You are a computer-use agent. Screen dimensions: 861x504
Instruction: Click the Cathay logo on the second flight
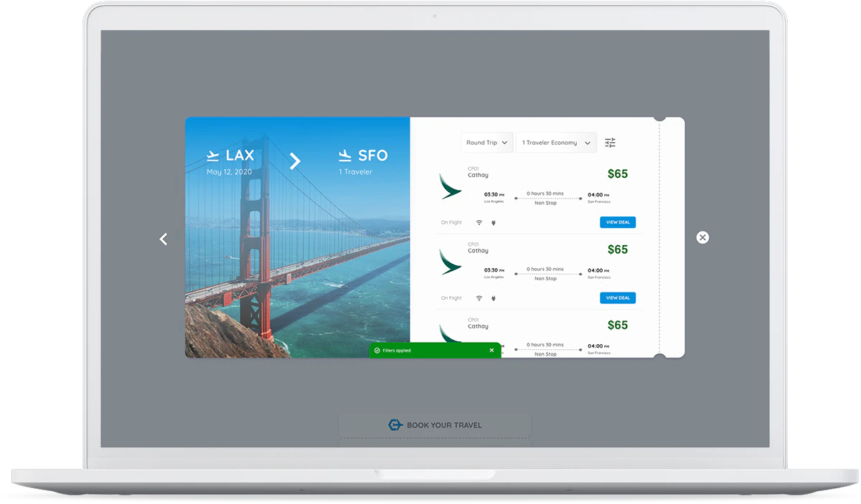451,262
